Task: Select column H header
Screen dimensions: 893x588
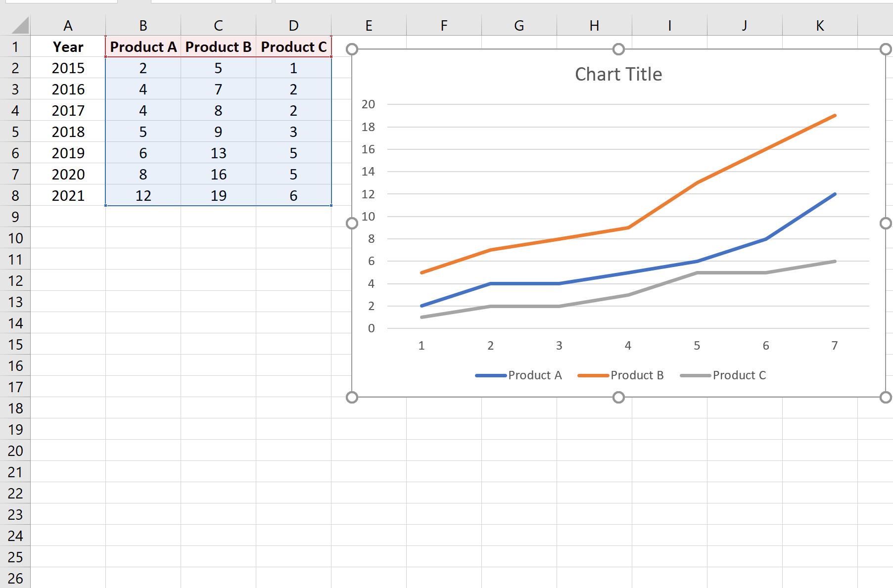Action: pos(594,25)
